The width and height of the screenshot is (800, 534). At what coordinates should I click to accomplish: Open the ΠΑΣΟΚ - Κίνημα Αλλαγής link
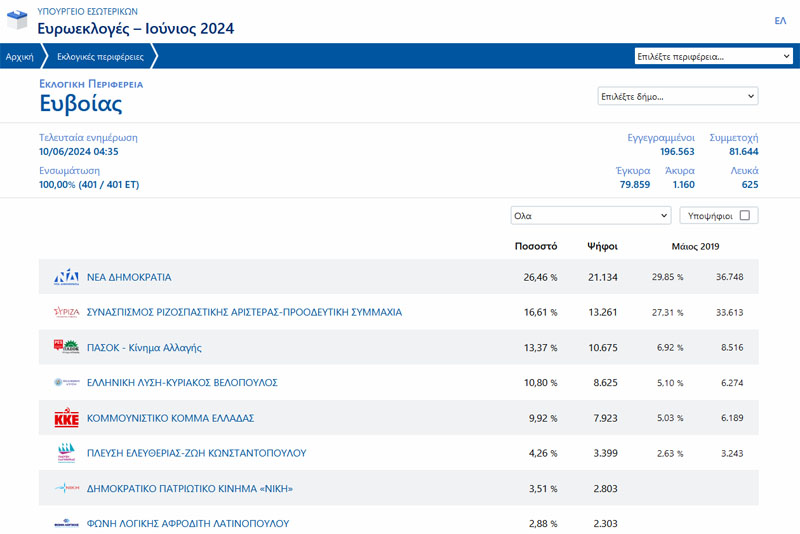(x=144, y=347)
